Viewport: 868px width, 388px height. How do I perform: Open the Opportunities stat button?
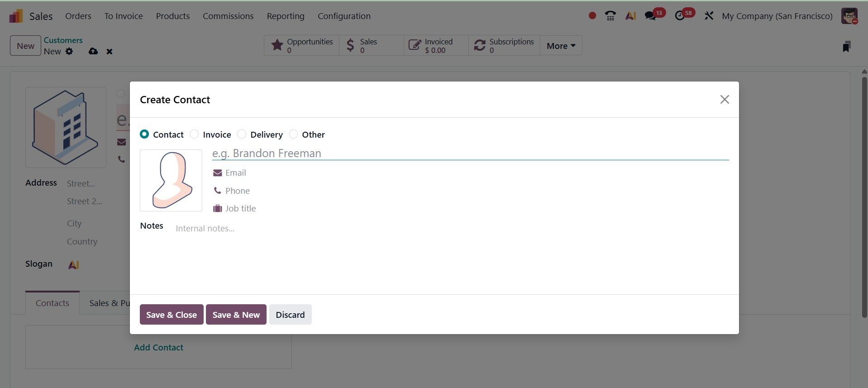point(302,46)
